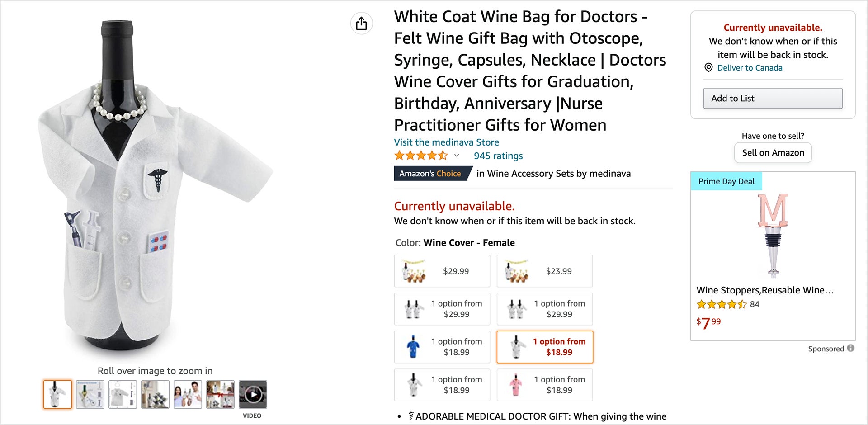This screenshot has height=425, width=868.
Task: Click the star rating icons under the title
Action: tap(421, 156)
